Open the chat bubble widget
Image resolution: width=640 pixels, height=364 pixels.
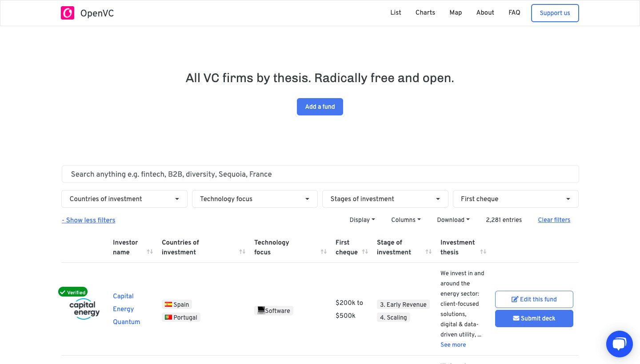pyautogui.click(x=619, y=344)
